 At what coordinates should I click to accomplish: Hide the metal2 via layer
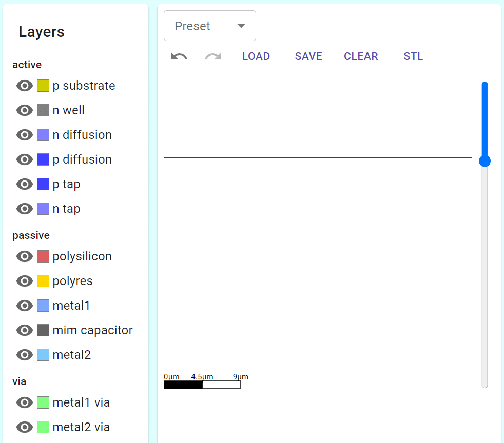click(25, 427)
